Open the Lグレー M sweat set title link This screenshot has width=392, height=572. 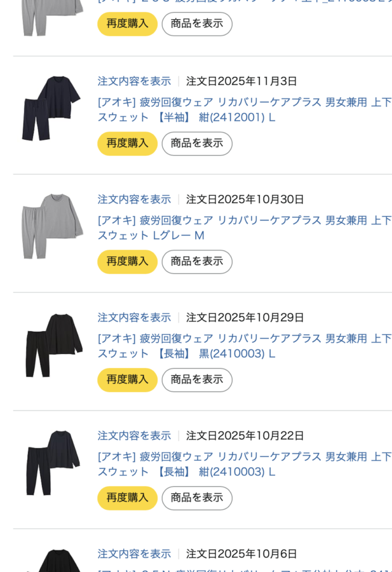point(244,228)
